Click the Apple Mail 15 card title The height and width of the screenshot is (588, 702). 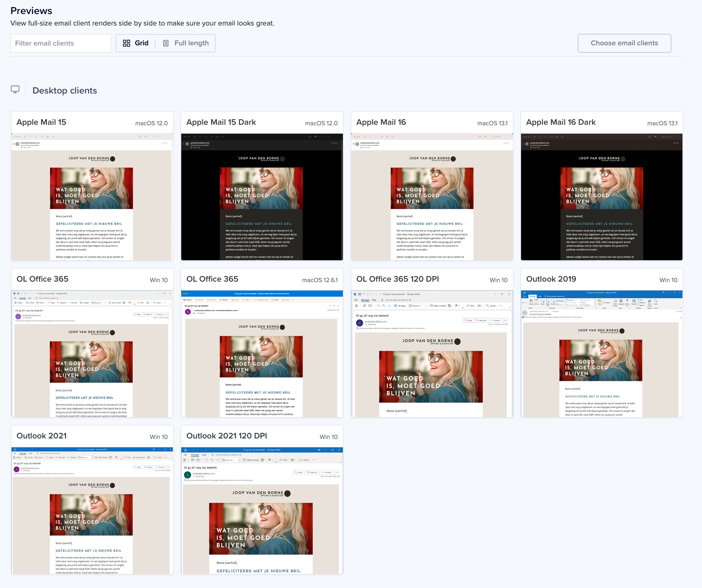pos(41,122)
